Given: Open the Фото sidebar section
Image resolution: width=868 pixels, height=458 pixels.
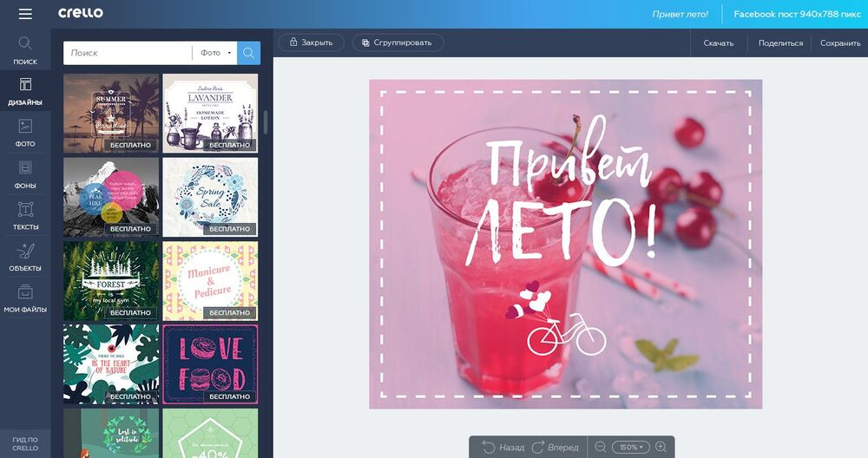Looking at the screenshot, I should point(25,133).
